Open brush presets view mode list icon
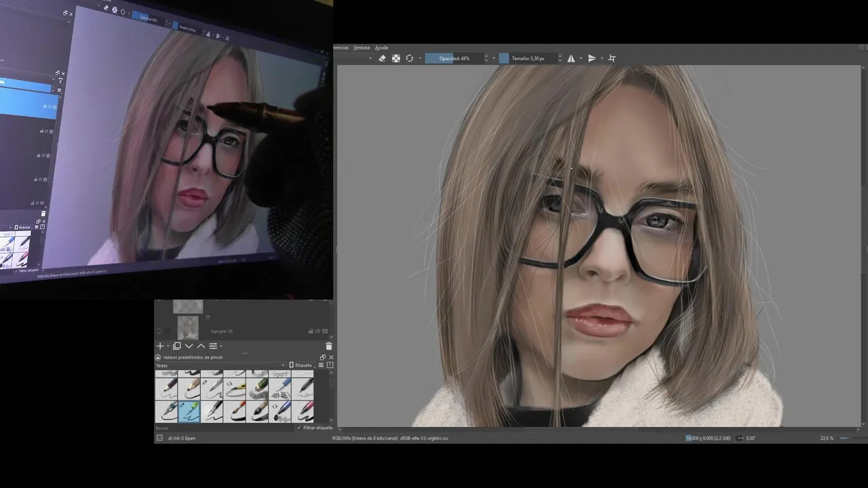This screenshot has height=488, width=868. [321, 365]
